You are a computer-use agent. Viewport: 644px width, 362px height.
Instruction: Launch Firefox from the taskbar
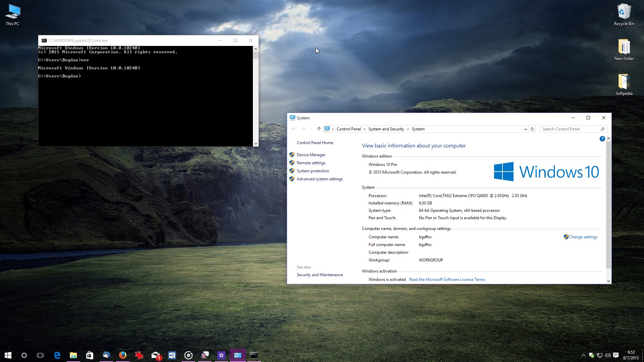pyautogui.click(x=123, y=355)
